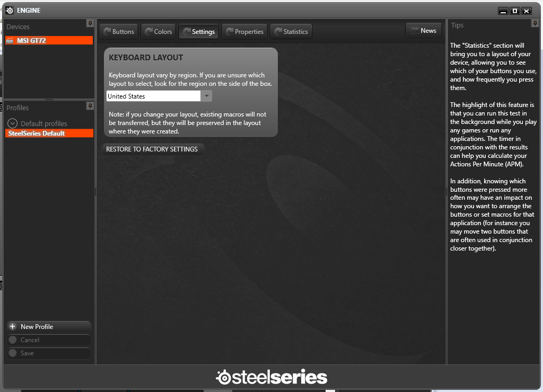Select the SteelSeries Default profile
Viewport: 543px width, 392px height.
pos(49,133)
